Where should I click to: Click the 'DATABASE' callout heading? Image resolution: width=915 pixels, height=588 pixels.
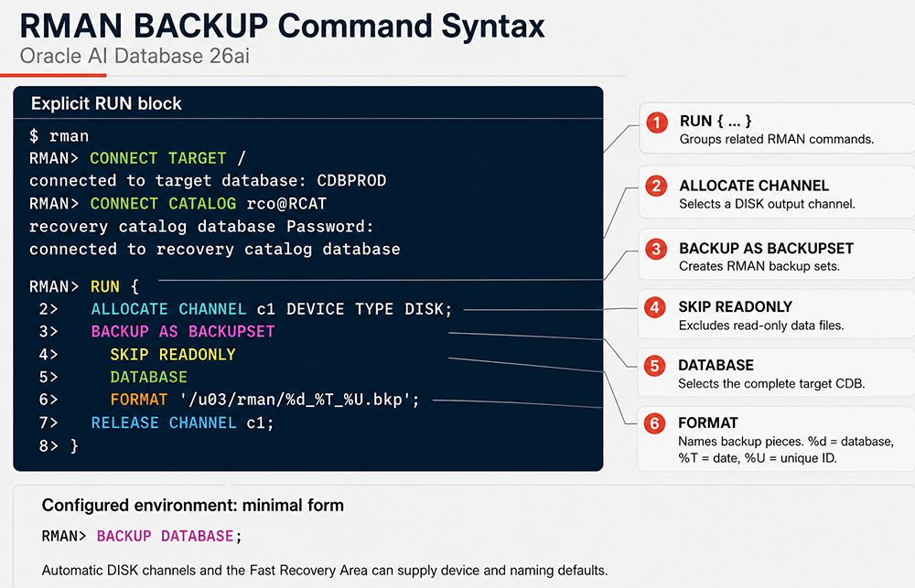[x=716, y=365]
